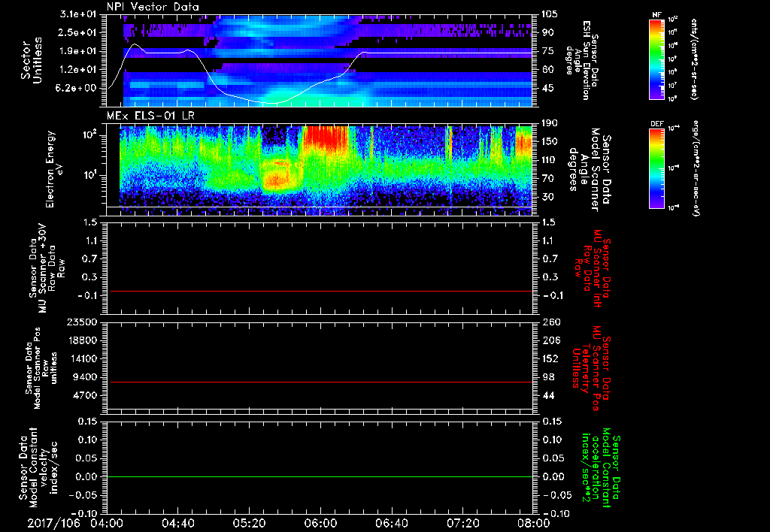Screen dimensions: 770x532
Task: Click the MU Scanner +30V Raw Data label
Action: (47, 268)
